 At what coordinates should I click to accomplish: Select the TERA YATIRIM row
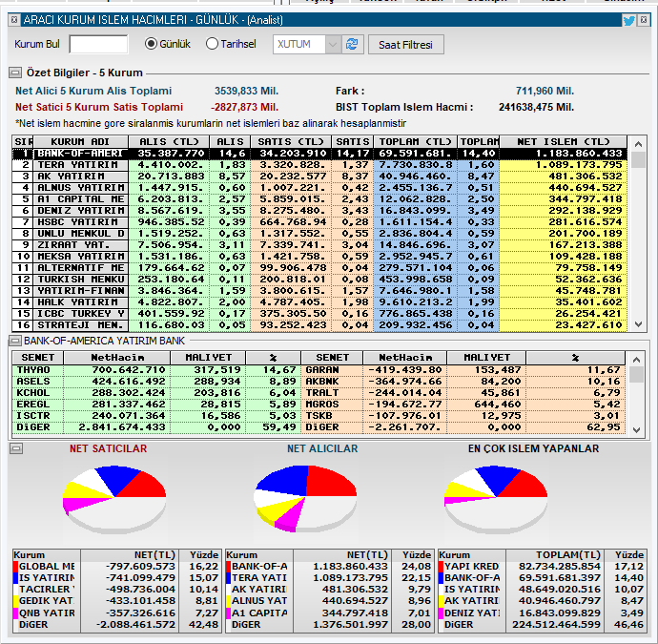pos(319,165)
